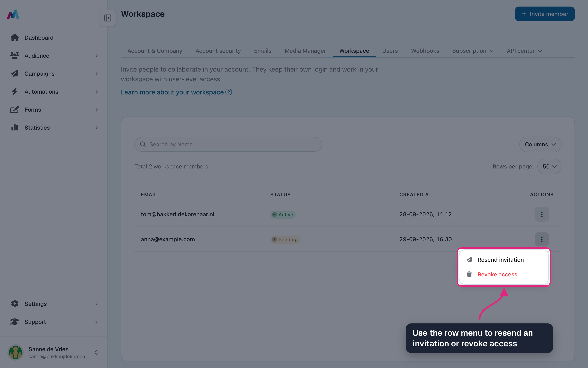Open account switcher arrows
The image size is (588, 368).
tap(97, 352)
